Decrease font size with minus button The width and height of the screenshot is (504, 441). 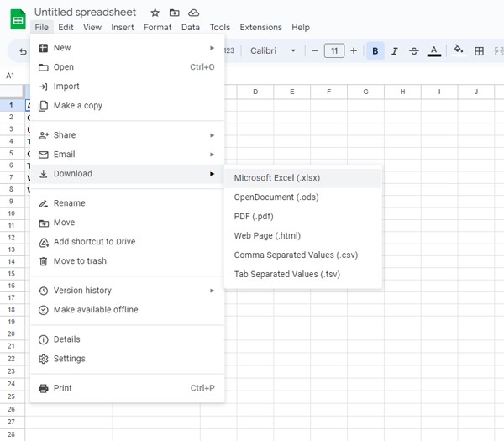[315, 50]
